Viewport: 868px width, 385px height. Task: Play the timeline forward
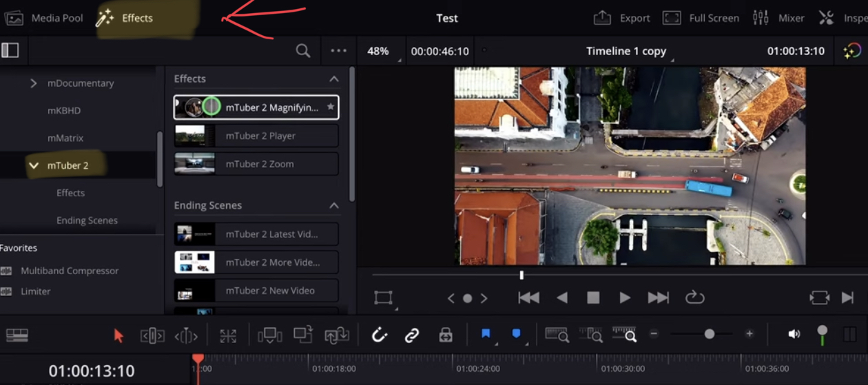[x=625, y=298]
